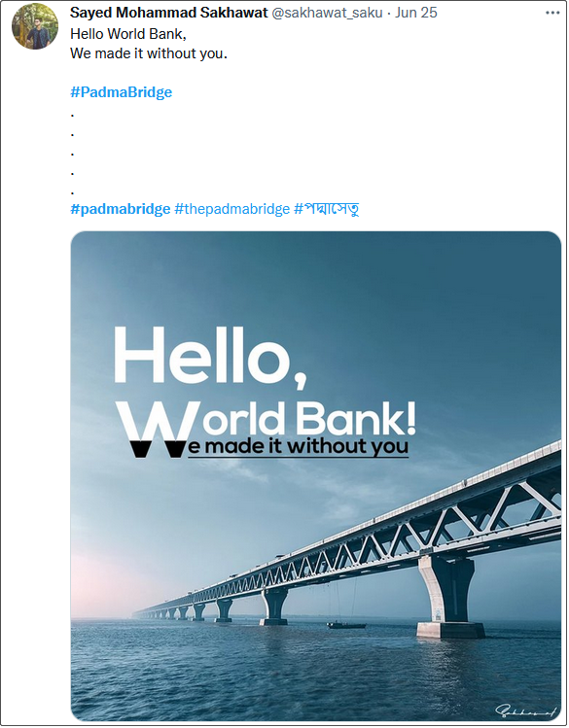
Task: Follow the capitalized #PadmaBridge hashtag
Action: click(x=122, y=92)
